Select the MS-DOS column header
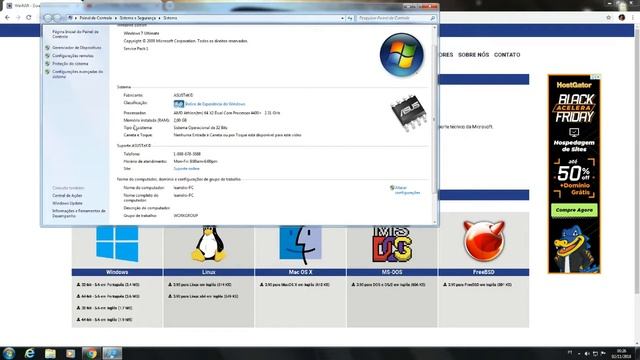 (392, 272)
